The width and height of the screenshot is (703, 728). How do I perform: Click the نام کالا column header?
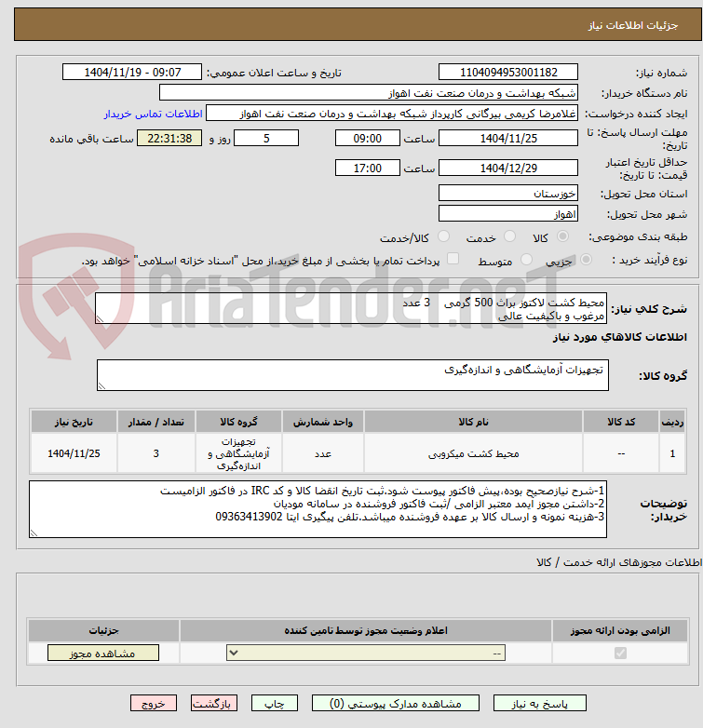click(x=473, y=422)
